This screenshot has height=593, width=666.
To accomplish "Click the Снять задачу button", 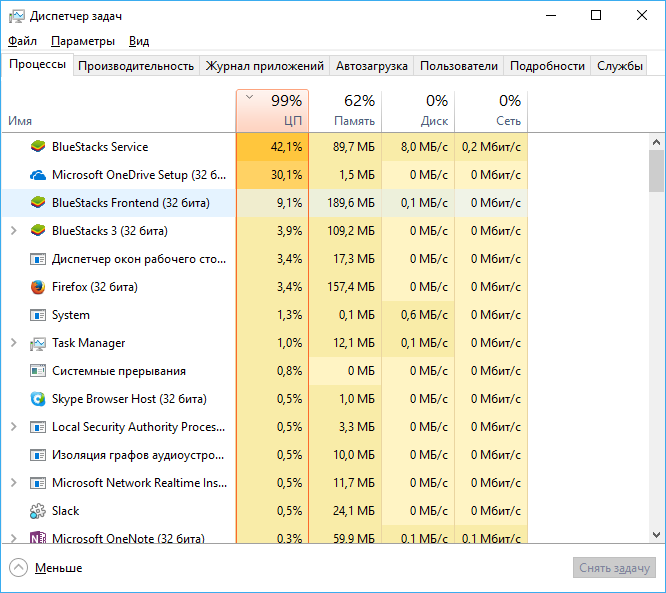I will pyautogui.click(x=614, y=568).
